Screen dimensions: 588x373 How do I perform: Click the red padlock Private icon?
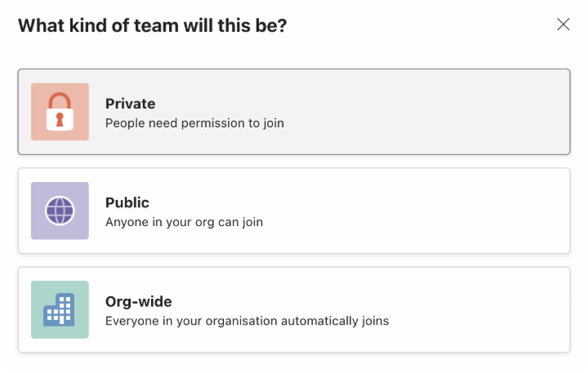60,111
